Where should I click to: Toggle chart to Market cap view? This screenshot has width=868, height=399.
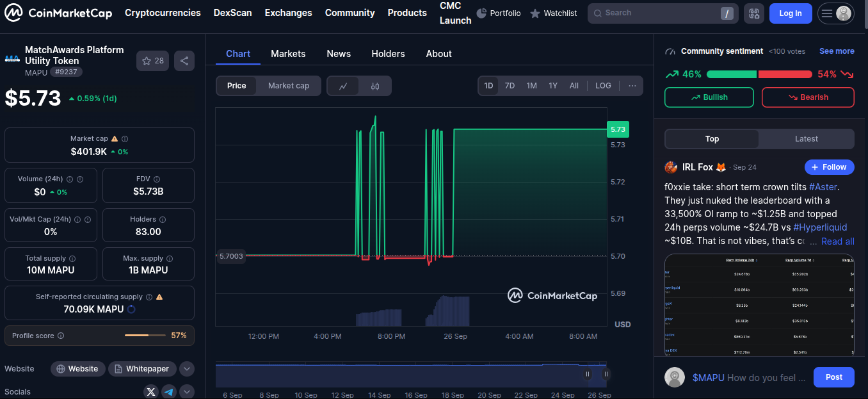[288, 86]
